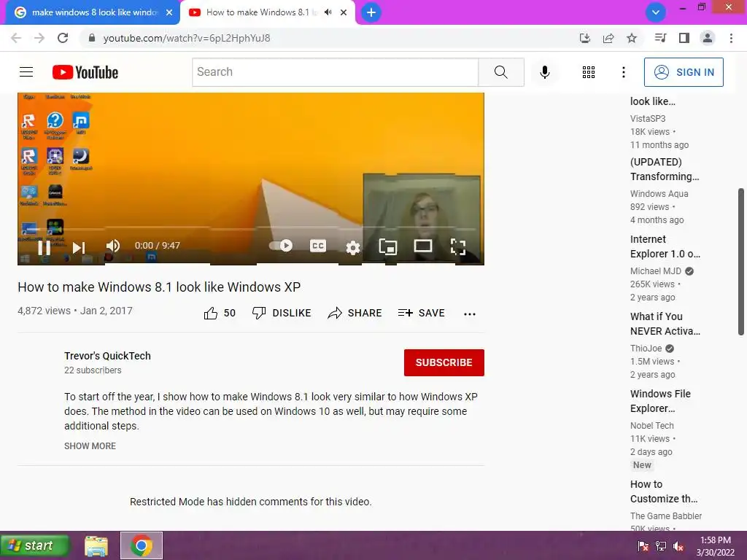Share this page from address bar
Viewport: 747px width, 560px height.
pyautogui.click(x=608, y=38)
